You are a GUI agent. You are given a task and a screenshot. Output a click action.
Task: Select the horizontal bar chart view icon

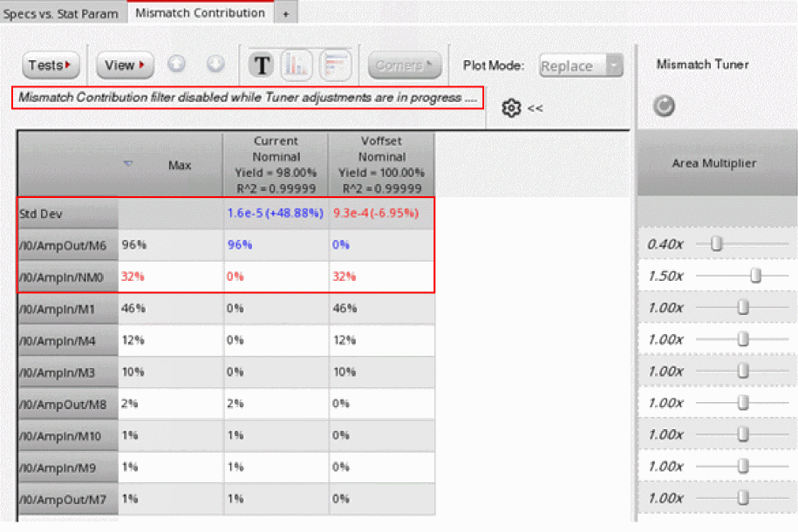click(x=335, y=65)
